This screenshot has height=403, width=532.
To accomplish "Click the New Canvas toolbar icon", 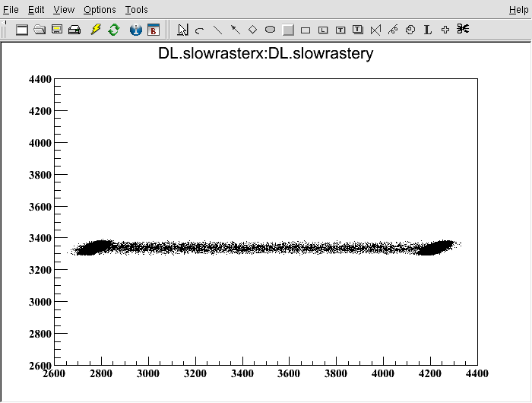I will [x=22, y=30].
